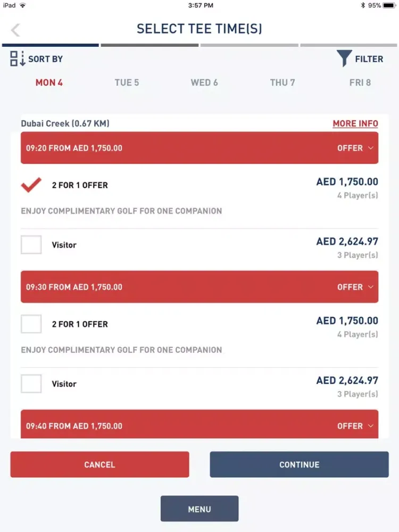Image resolution: width=399 pixels, height=532 pixels.
Task: Check the Visitor box under 09:20
Action: pos(31,245)
